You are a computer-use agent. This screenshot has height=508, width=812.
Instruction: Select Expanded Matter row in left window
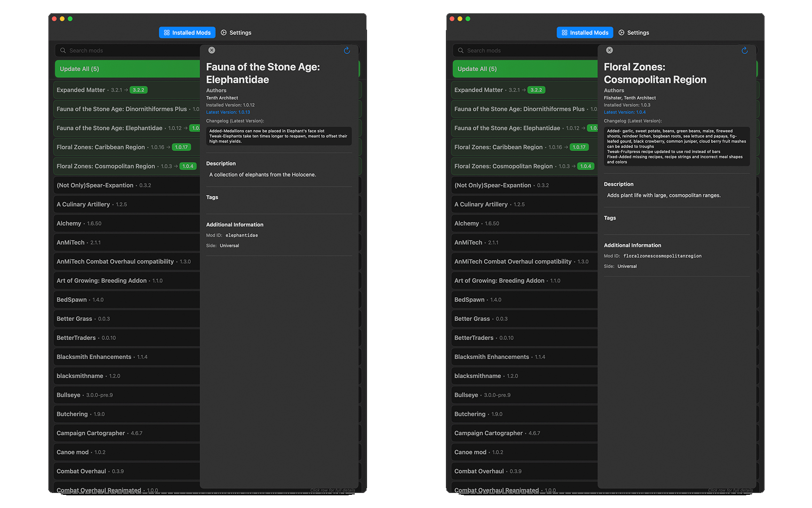pos(127,90)
